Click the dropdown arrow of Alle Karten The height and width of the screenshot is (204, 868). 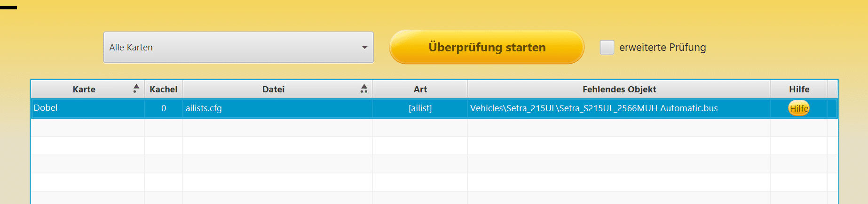click(364, 48)
